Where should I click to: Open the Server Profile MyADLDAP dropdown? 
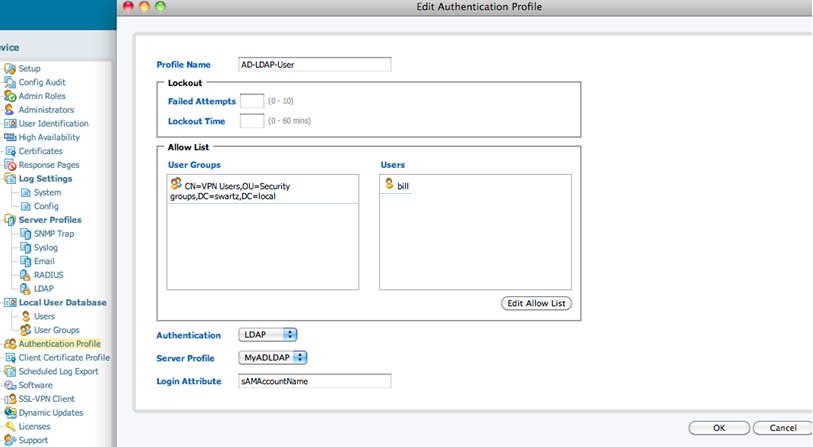tap(272, 358)
